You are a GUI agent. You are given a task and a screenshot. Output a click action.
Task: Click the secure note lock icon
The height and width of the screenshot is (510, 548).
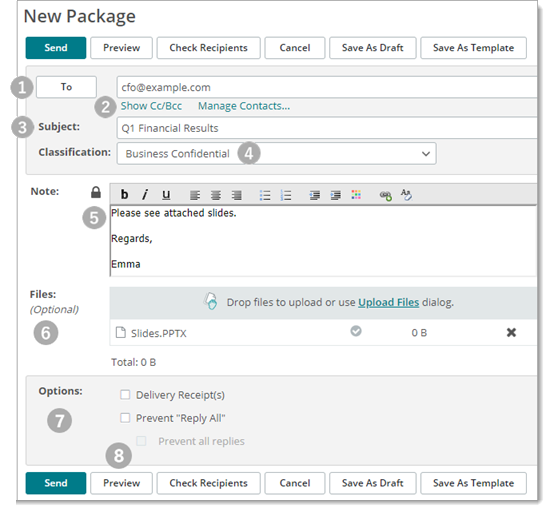(x=96, y=192)
